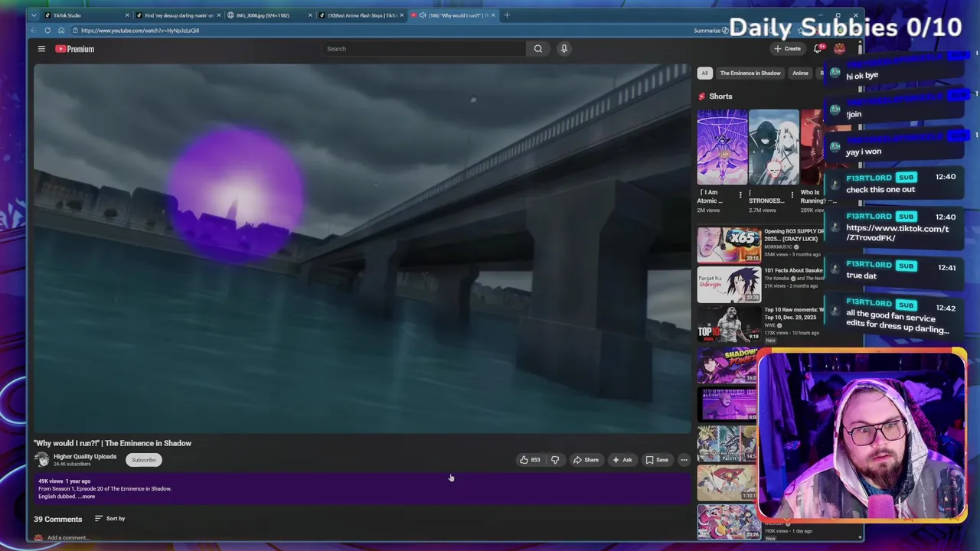Open the YouTube hamburger guide menu
The image size is (980, 551).
point(41,49)
